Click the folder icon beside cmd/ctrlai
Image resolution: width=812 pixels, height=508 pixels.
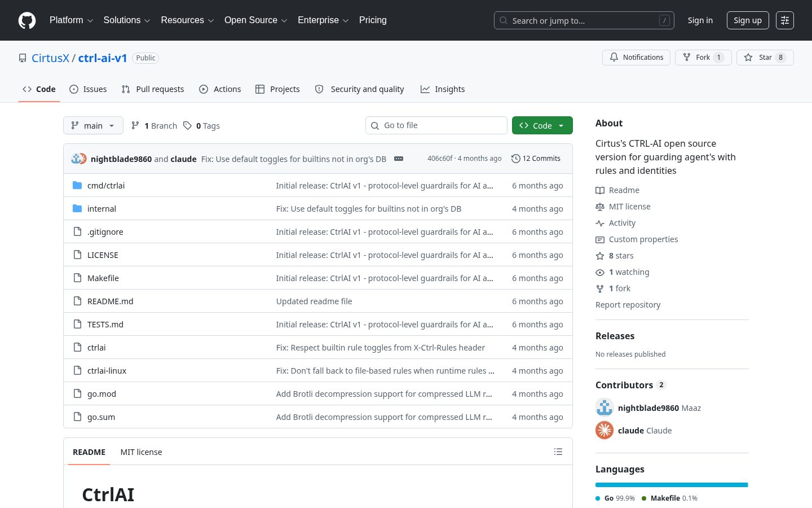pyautogui.click(x=77, y=186)
